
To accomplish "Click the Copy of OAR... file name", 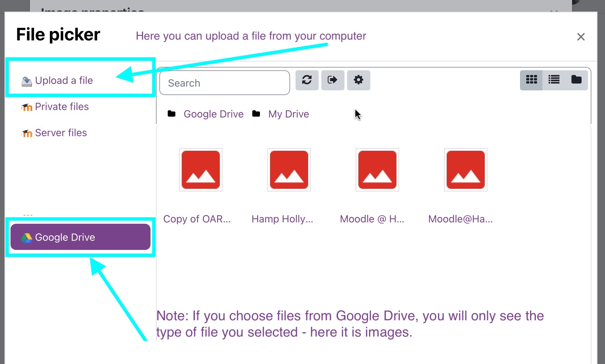I will (197, 219).
